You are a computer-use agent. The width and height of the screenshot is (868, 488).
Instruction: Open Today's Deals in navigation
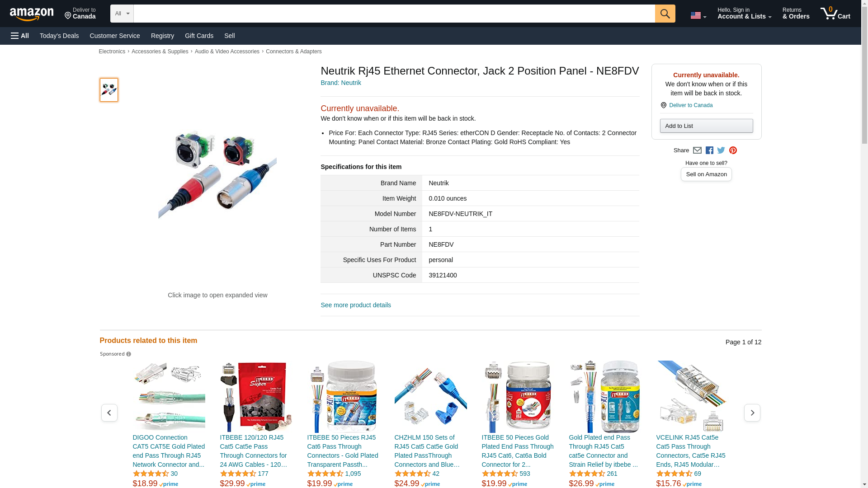(59, 36)
